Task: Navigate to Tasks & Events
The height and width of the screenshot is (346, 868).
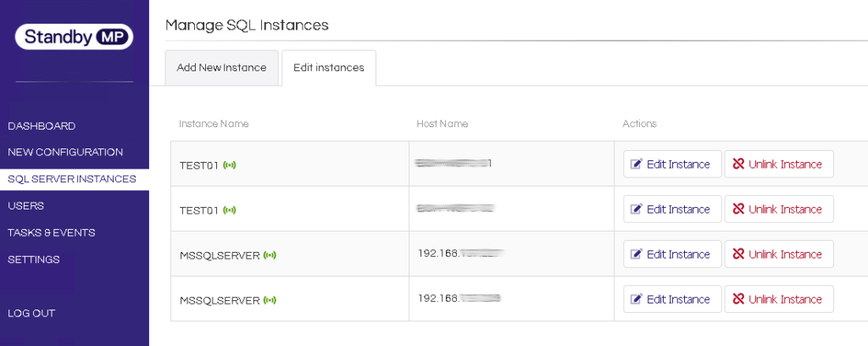Action: (x=52, y=232)
